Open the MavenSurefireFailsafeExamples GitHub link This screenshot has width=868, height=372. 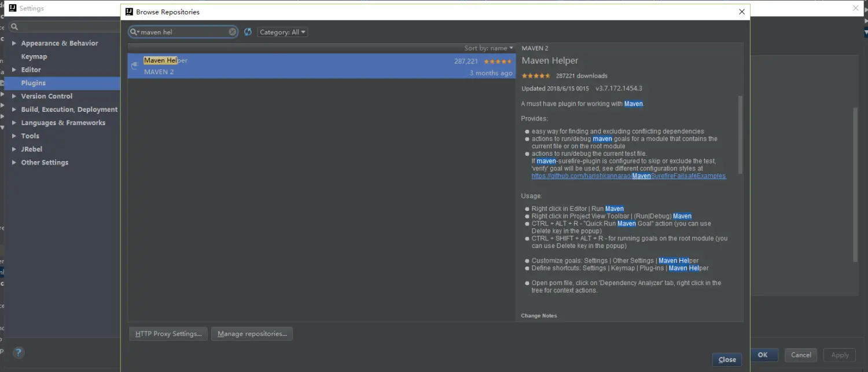click(628, 176)
